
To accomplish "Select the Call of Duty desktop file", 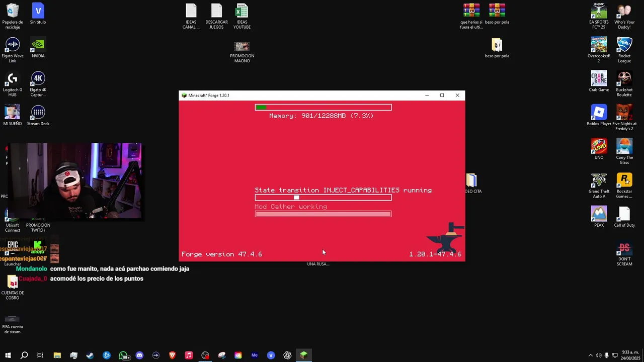I will (624, 217).
